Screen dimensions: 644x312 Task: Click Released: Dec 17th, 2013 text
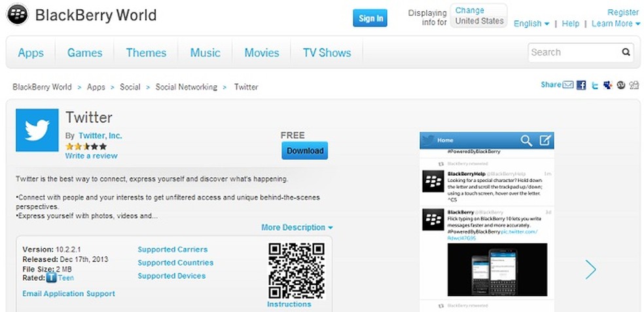65,260
